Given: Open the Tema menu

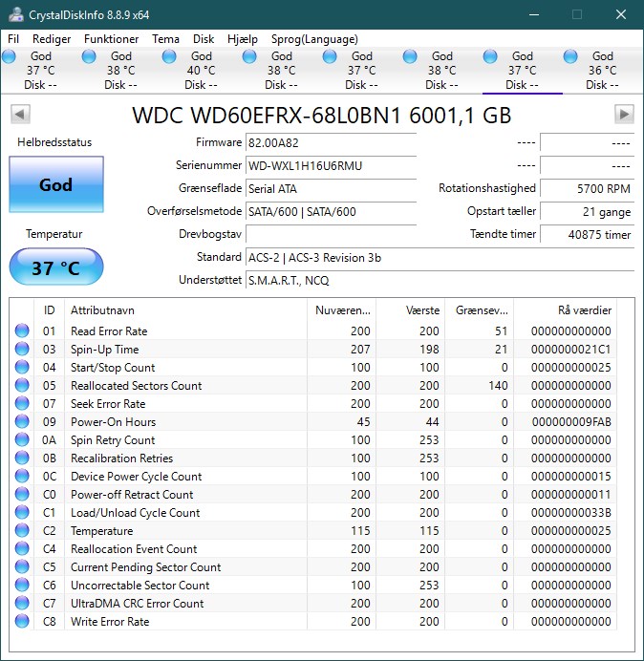Looking at the screenshot, I should pyautogui.click(x=165, y=39).
